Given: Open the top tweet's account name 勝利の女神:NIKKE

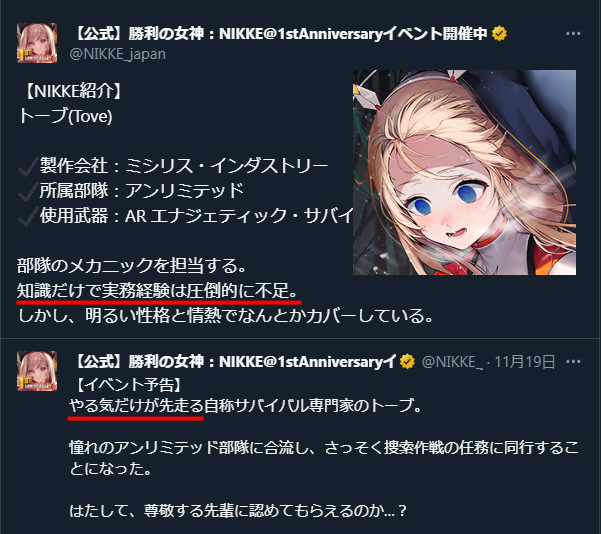Looking at the screenshot, I should click(x=280, y=34).
